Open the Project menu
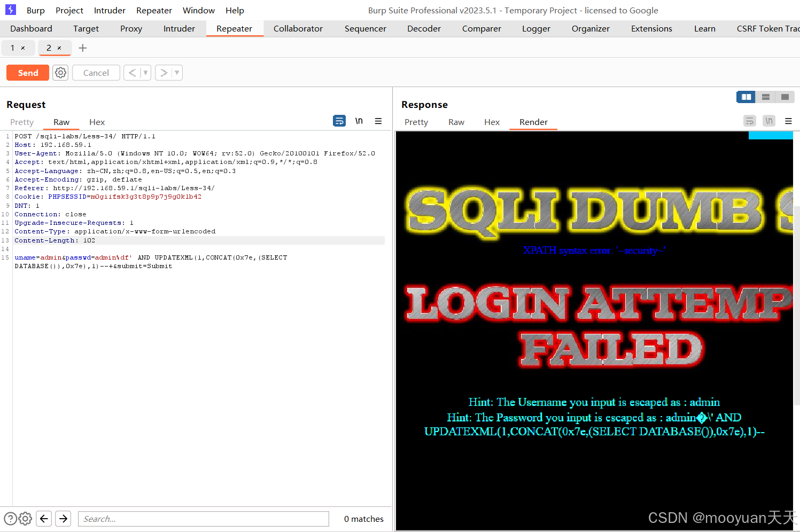This screenshot has width=800, height=532. (x=69, y=10)
